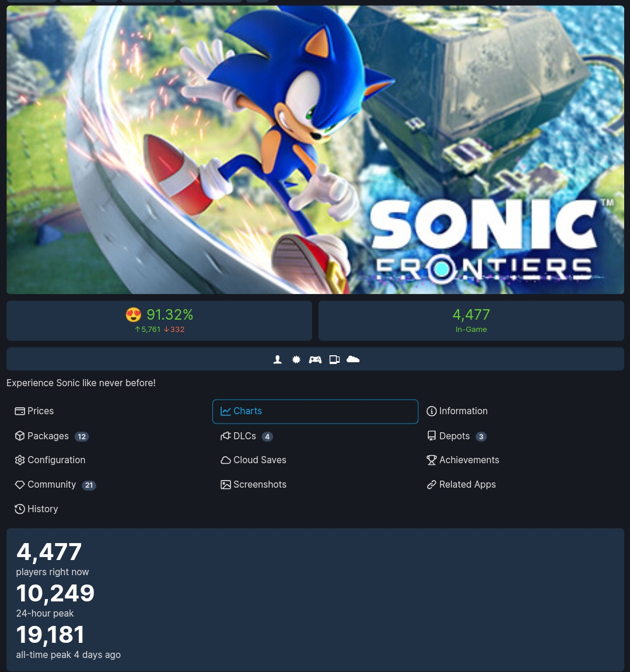Screen dimensions: 630x672
Task: Open the Charts tab
Action: 315,411
